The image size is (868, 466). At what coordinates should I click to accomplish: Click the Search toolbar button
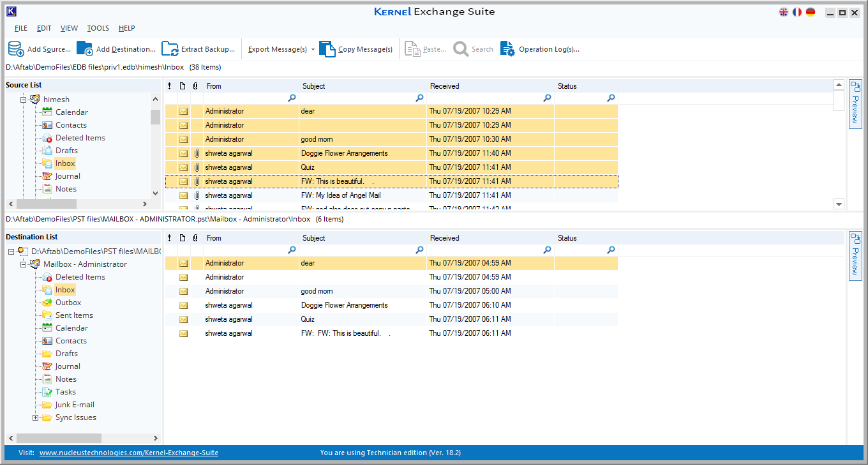tap(474, 49)
